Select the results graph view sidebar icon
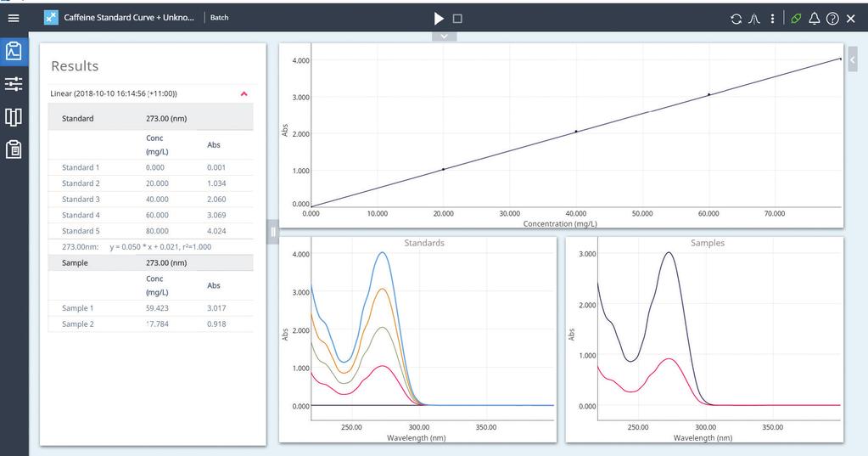 click(x=14, y=52)
